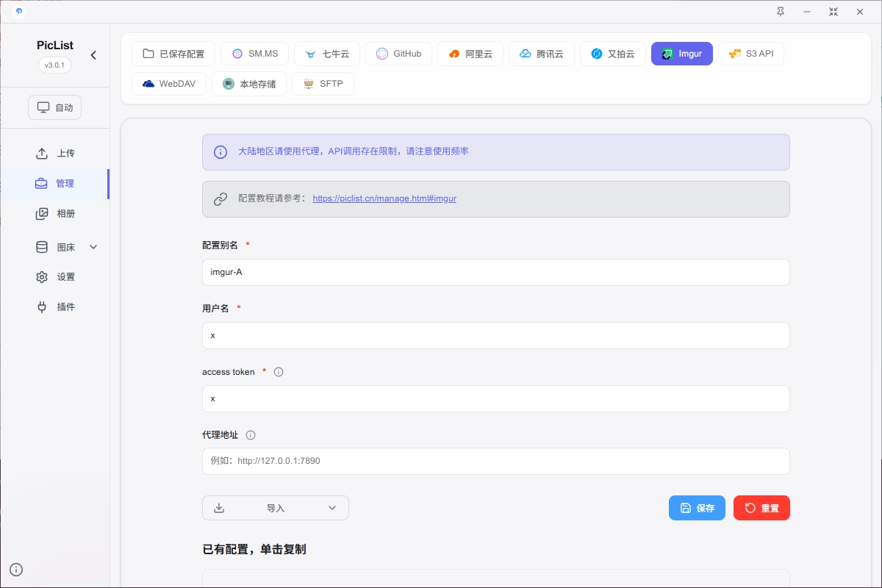
Task: Click the plug icon beside 插件
Action: tap(42, 307)
